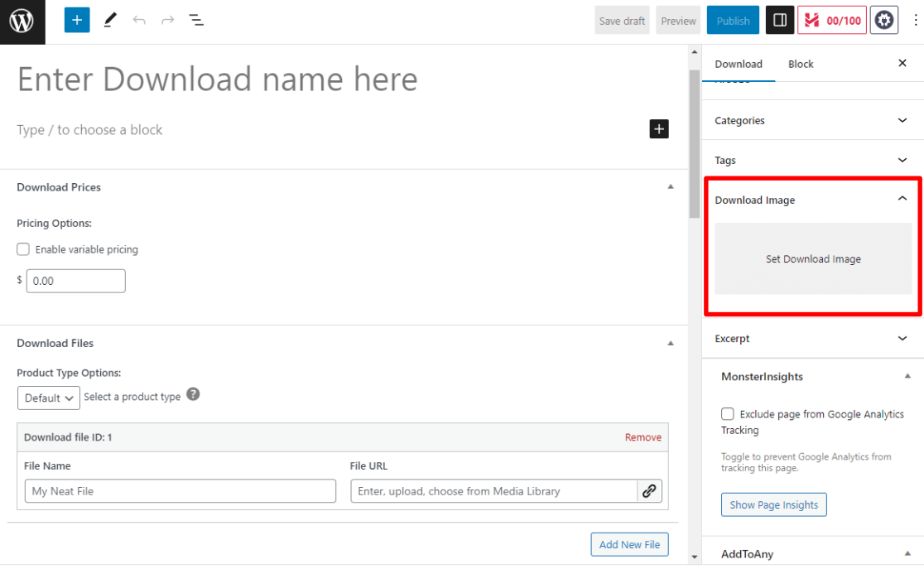Image resolution: width=924 pixels, height=569 pixels.
Task: Open the Document Overview list icon
Action: 196,19
